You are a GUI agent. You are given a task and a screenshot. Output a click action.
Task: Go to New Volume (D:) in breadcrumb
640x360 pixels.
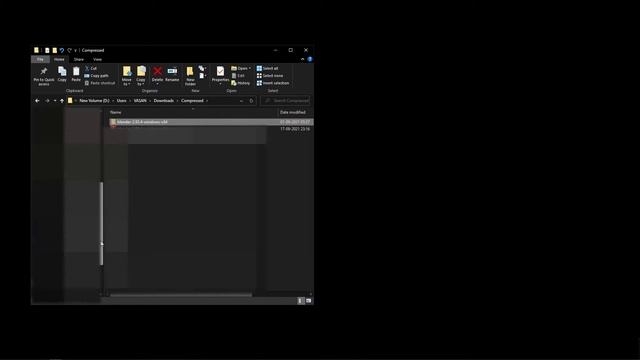[x=94, y=100]
